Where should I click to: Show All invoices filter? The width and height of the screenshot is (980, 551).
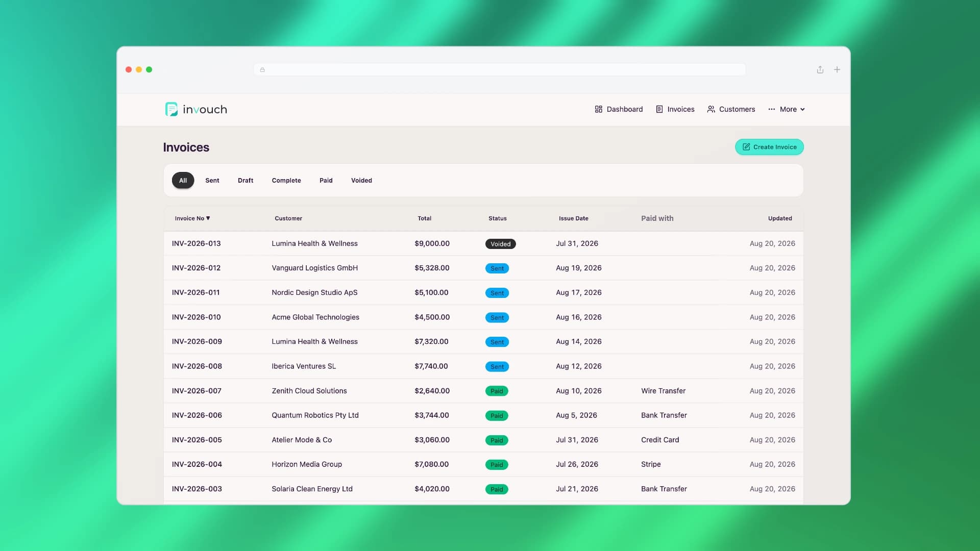click(183, 180)
